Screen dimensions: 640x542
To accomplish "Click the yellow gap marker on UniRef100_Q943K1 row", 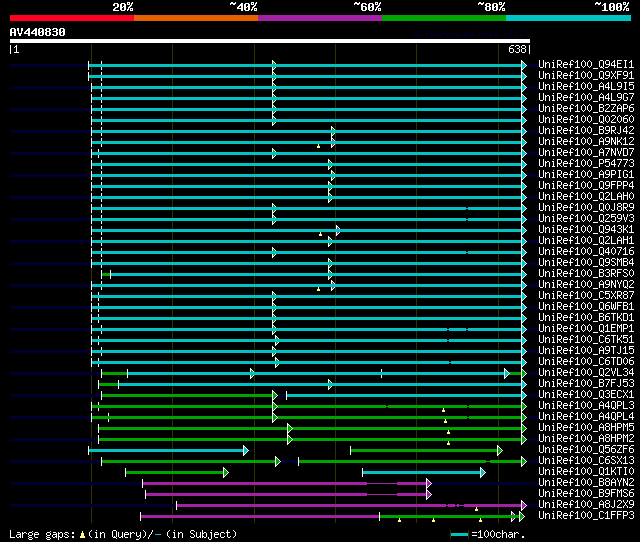I will point(320,234).
